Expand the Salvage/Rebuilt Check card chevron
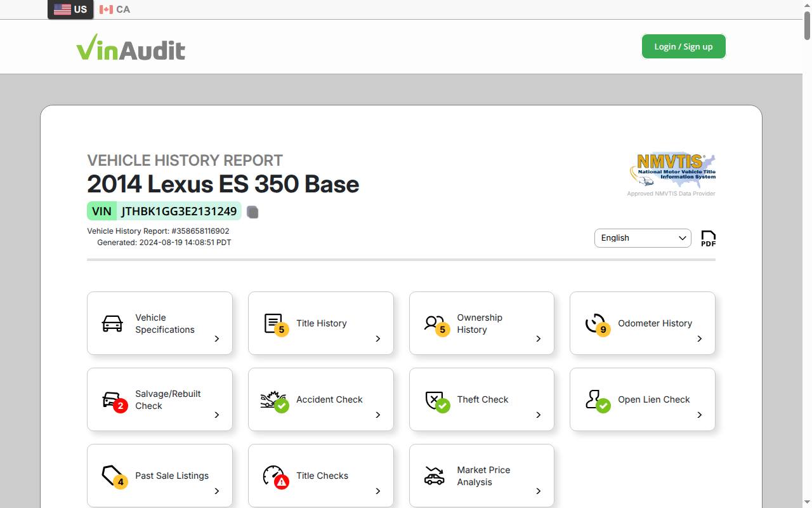Screen dimensions: 812x508 click(217, 415)
